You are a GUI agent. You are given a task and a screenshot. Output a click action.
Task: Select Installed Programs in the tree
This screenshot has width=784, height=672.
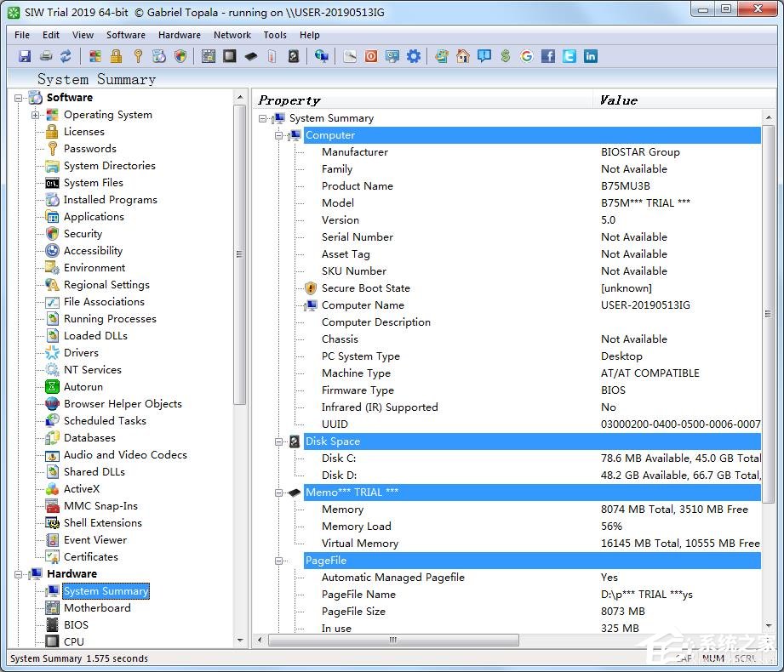coord(110,200)
